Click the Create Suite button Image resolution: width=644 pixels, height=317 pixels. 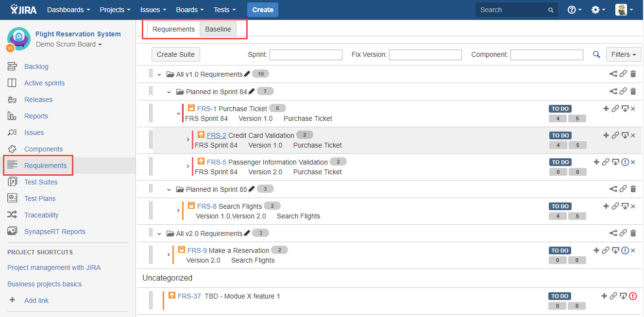175,54
